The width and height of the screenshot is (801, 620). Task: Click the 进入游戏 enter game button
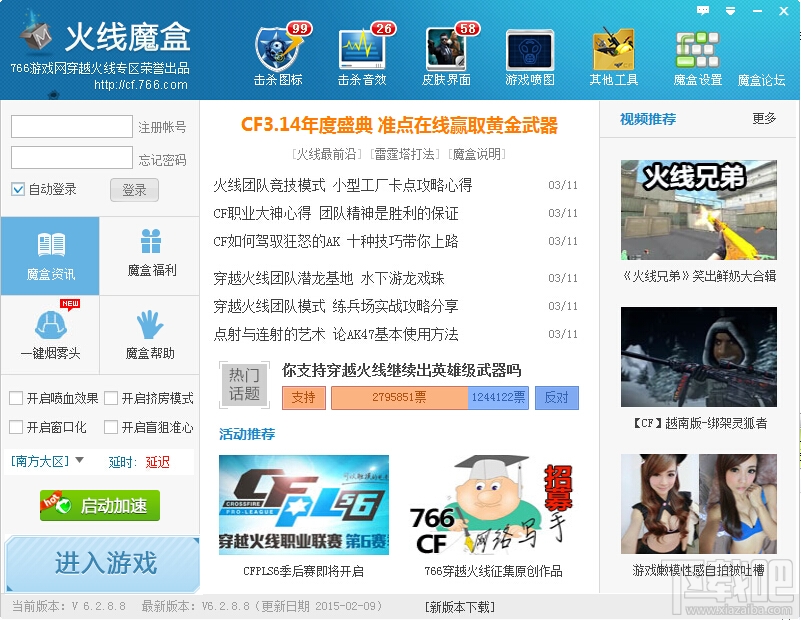tap(103, 563)
